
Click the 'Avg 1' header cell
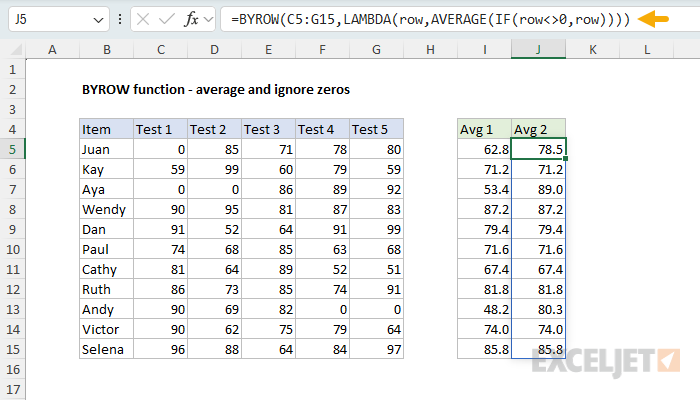point(485,129)
